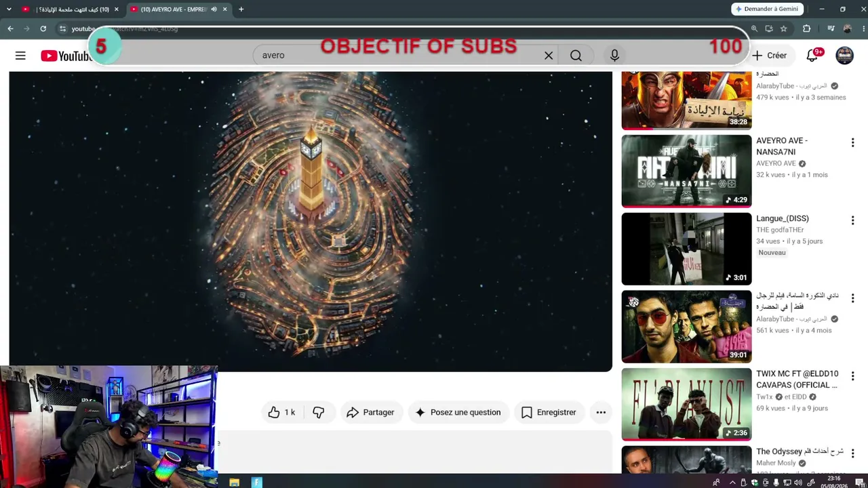Screen dimensions: 868x488
Task: Open options for The Odyssey video
Action: click(852, 453)
